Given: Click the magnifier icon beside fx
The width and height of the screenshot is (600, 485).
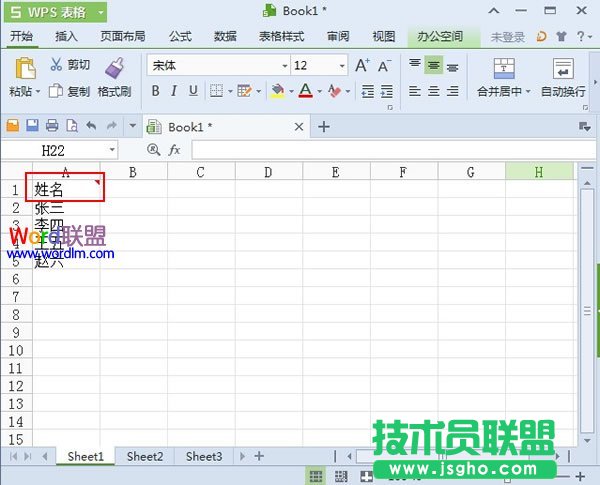Looking at the screenshot, I should pos(153,150).
